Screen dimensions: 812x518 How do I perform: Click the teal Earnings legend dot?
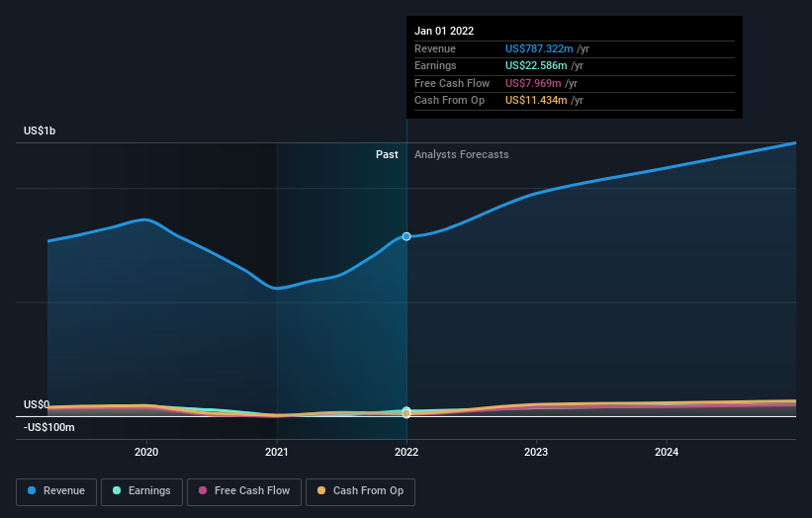click(117, 490)
